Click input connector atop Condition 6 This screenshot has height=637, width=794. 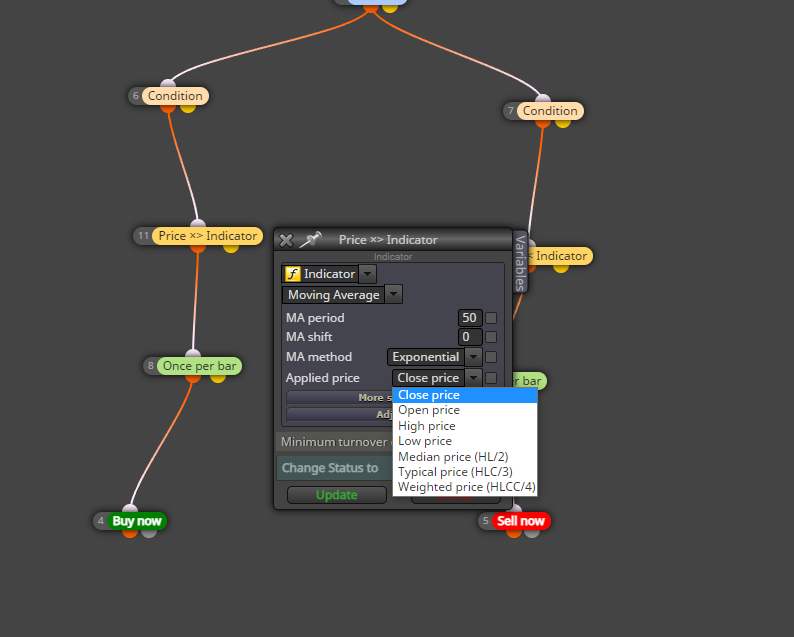coord(168,84)
